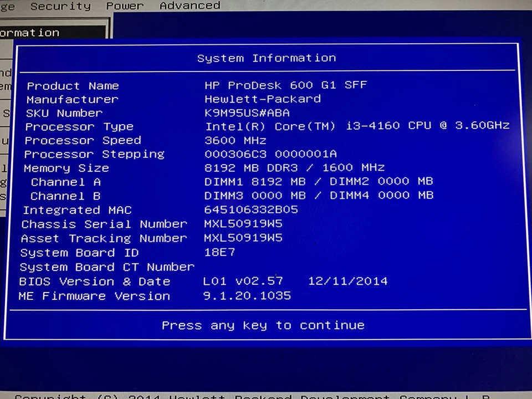Click the Processor Speed value 3600 MHz
This screenshot has height=399, width=532.
(x=235, y=140)
